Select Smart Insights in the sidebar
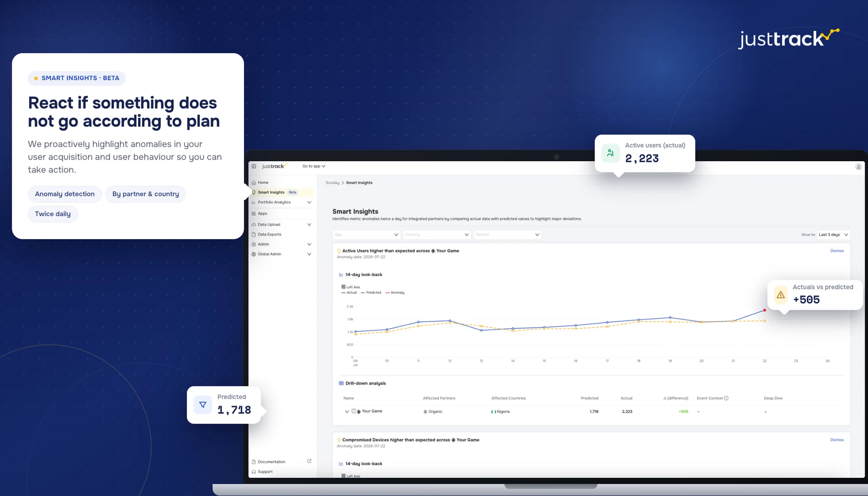 coord(282,192)
